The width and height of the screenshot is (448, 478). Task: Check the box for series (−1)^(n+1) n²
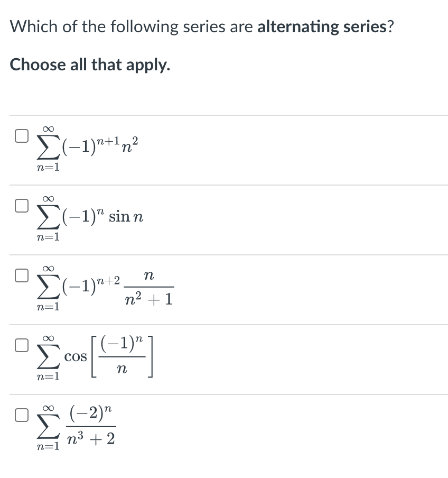(21, 136)
